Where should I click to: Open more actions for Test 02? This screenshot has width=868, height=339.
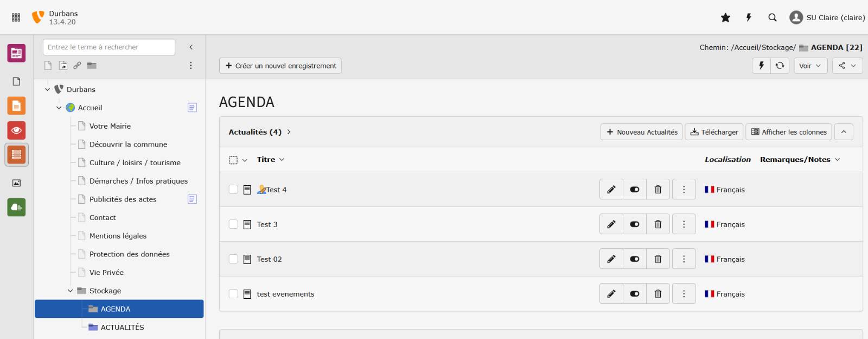(684, 259)
